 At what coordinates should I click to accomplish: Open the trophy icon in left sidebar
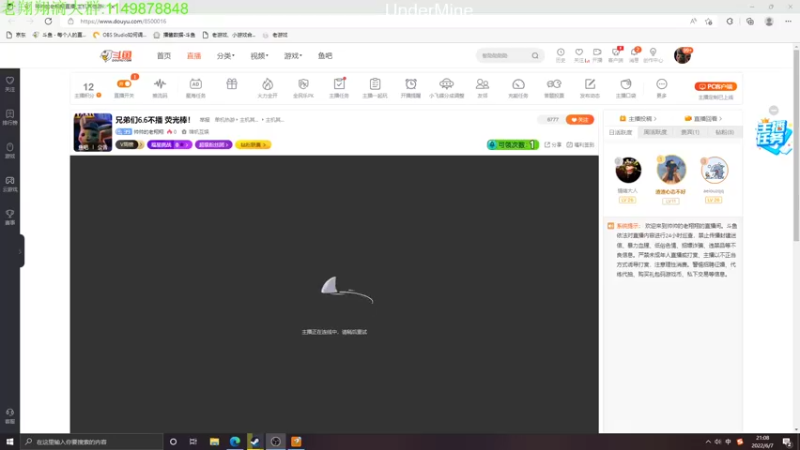[10, 217]
